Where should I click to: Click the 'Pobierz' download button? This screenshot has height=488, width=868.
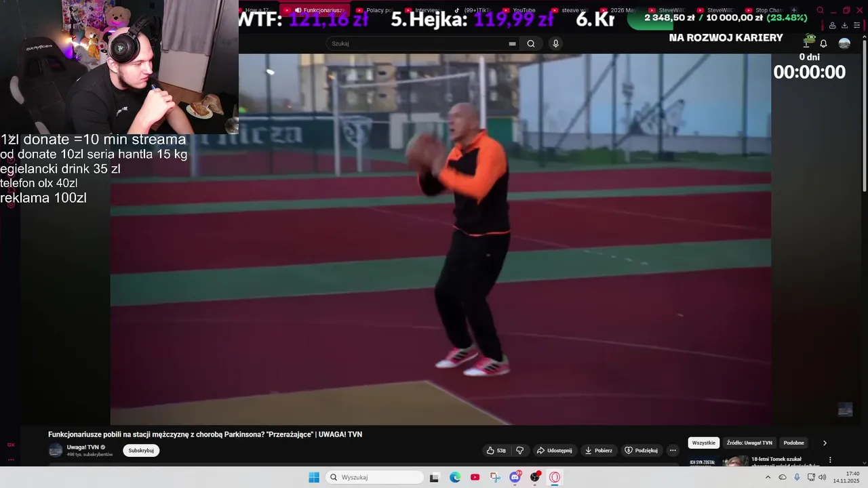[599, 450]
